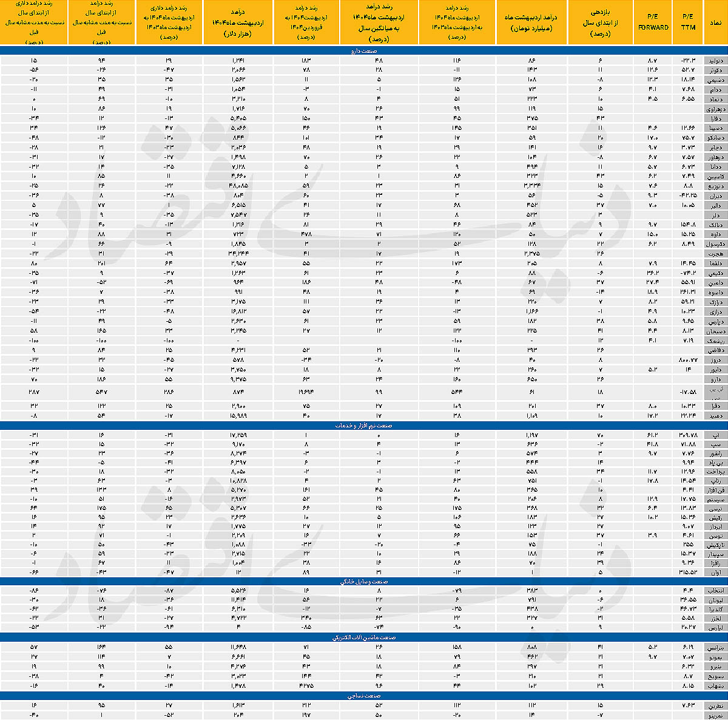728x720 pixels.
Task: Click the symbol 'توسن'
Action: [x=715, y=535]
